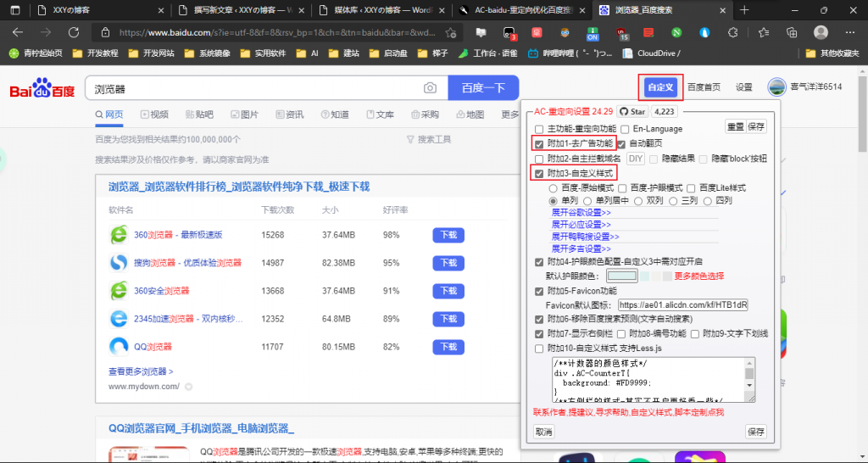Click the QQ浏览器 icon in the list
Image resolution: width=868 pixels, height=463 pixels.
tap(119, 347)
